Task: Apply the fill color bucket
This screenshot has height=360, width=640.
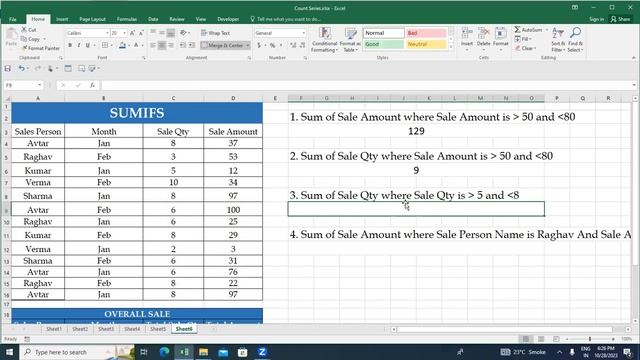Action: tap(122, 45)
